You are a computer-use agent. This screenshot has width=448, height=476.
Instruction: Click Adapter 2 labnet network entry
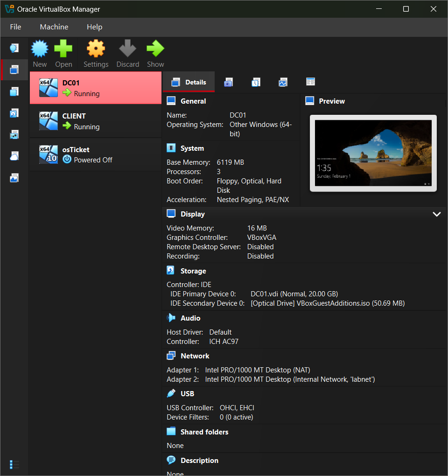[290, 379]
